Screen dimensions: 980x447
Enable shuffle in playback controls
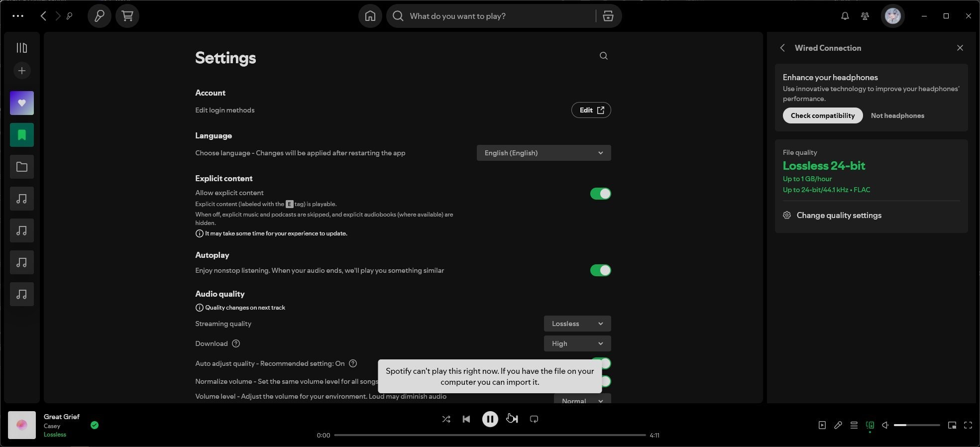446,419
